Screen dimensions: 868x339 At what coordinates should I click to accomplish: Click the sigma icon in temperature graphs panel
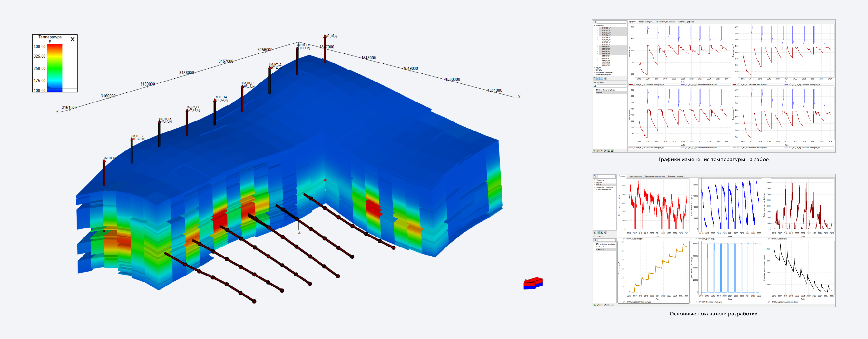(595, 79)
